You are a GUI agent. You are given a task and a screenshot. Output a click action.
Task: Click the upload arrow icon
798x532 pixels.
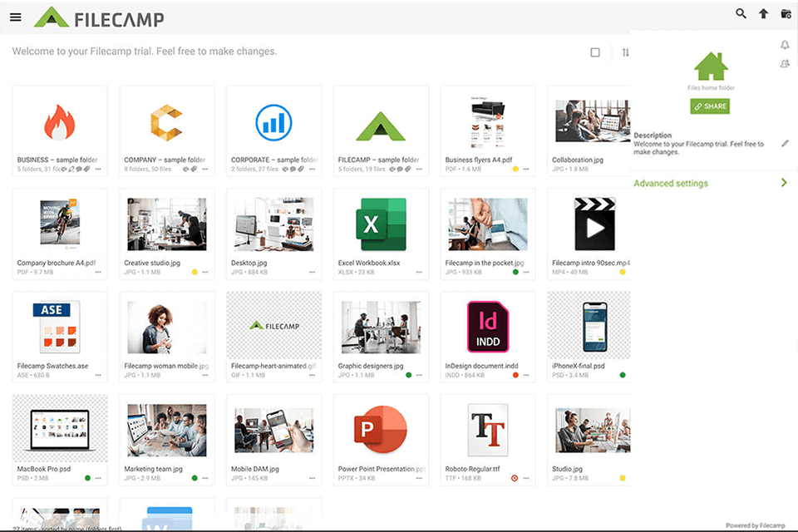763,14
